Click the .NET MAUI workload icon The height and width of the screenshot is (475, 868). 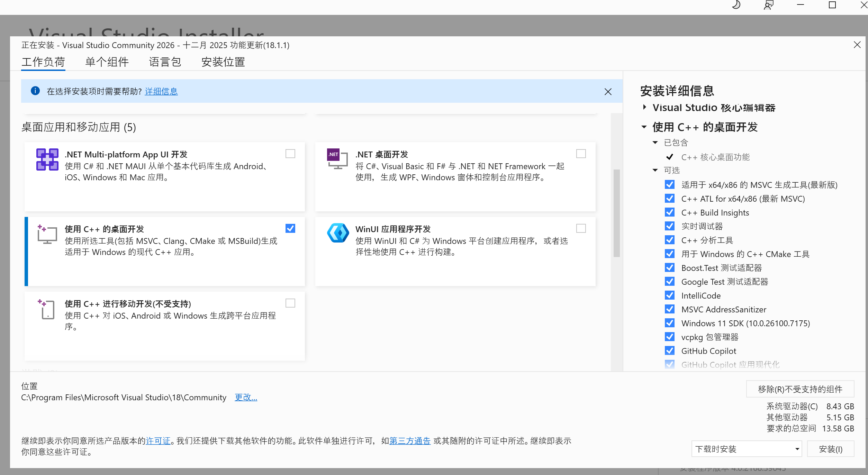[x=47, y=159]
